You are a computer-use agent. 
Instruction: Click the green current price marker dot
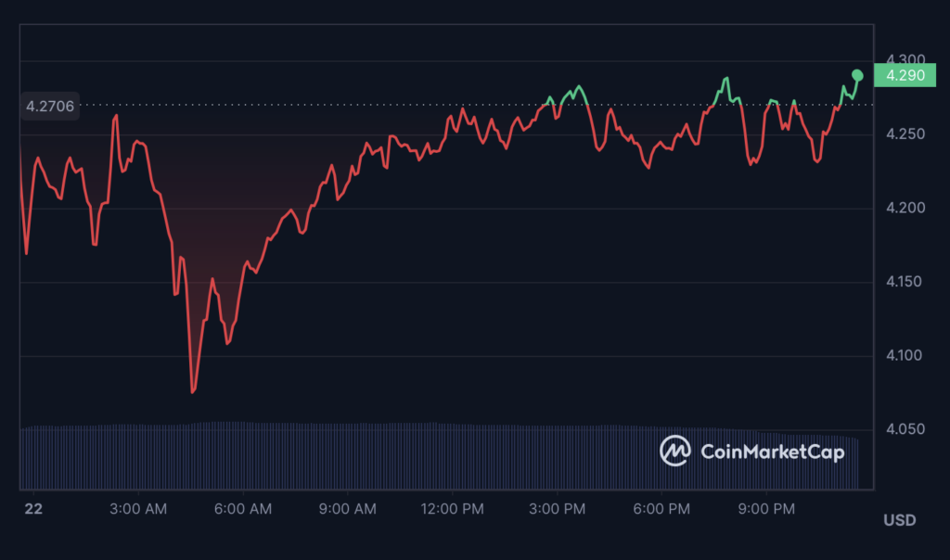pyautogui.click(x=857, y=75)
